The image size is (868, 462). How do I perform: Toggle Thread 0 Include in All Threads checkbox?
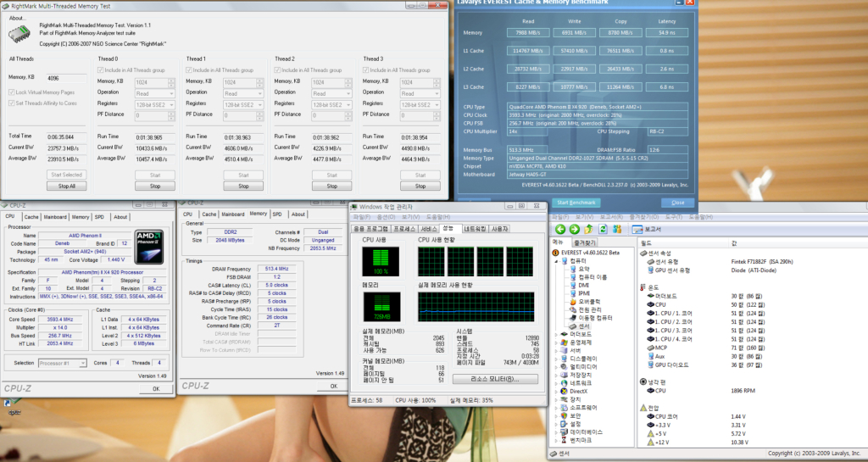pyautogui.click(x=101, y=70)
